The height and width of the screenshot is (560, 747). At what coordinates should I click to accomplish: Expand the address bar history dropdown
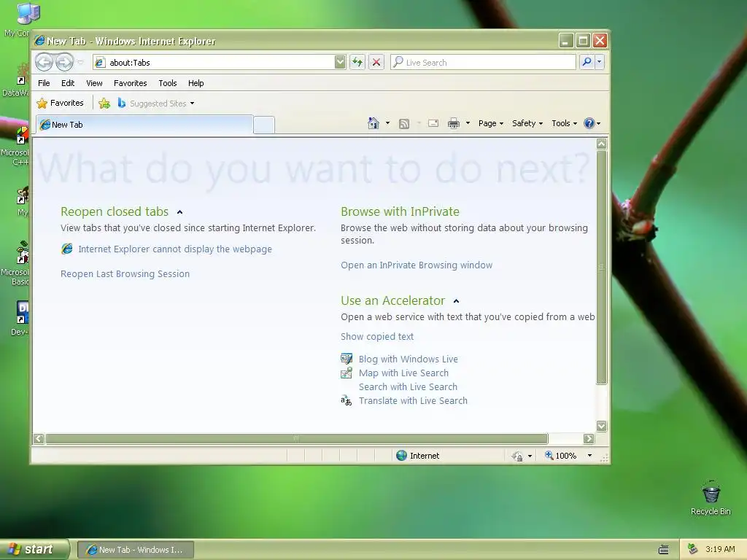[x=340, y=63]
